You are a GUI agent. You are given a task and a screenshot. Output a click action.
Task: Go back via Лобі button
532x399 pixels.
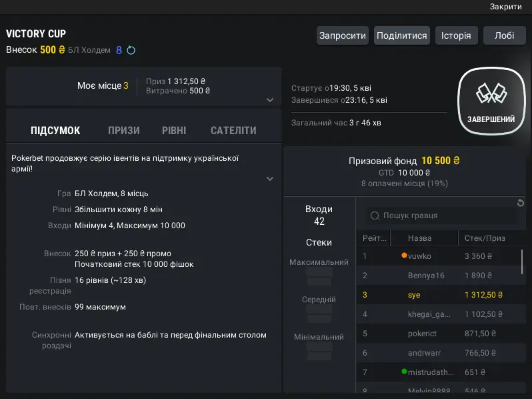504,36
